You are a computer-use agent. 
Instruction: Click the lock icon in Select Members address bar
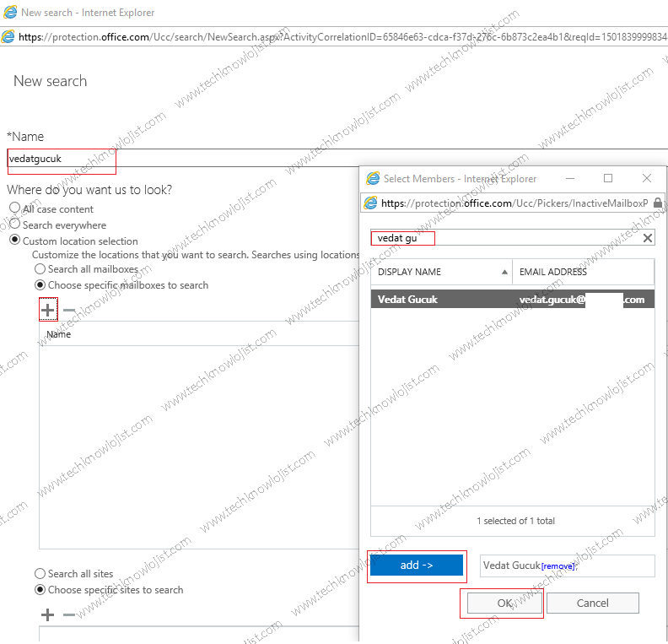(x=658, y=203)
